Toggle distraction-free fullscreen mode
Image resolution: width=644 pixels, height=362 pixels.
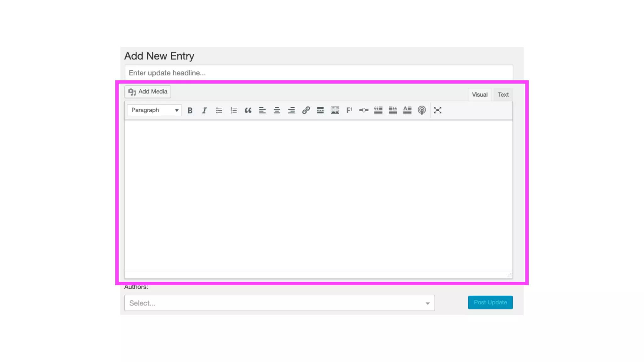pos(437,110)
